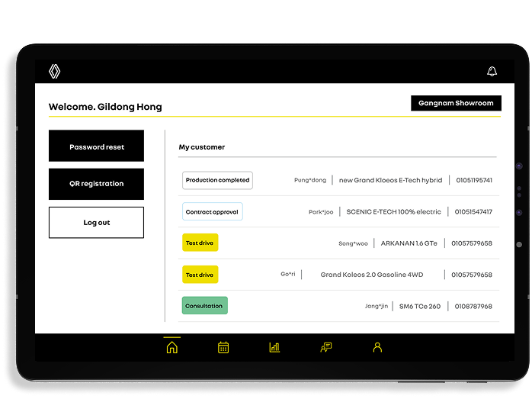
Task: Select the Test drive tag for Song*woo
Action: pos(200,243)
